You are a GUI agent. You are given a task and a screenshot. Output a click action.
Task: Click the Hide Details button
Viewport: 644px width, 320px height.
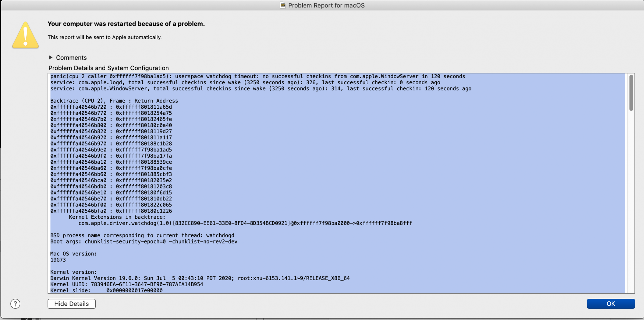(x=71, y=304)
